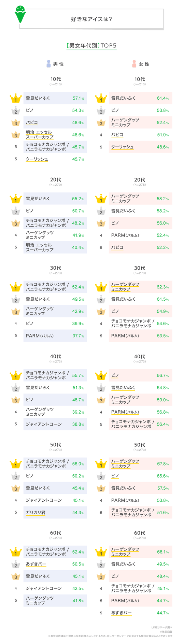Viewport: 183px width, 644px height.
Task: Click silver crown for female 10代 second place
Action: (101, 111)
